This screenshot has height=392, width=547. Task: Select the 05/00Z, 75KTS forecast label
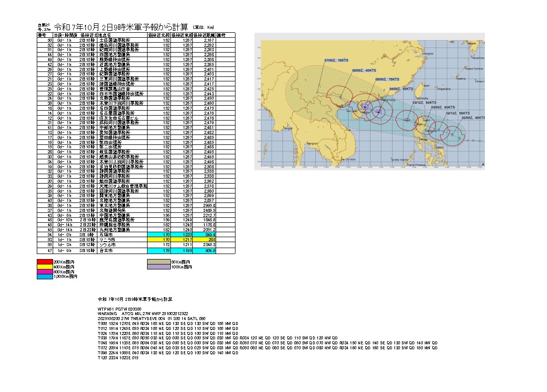388,79
